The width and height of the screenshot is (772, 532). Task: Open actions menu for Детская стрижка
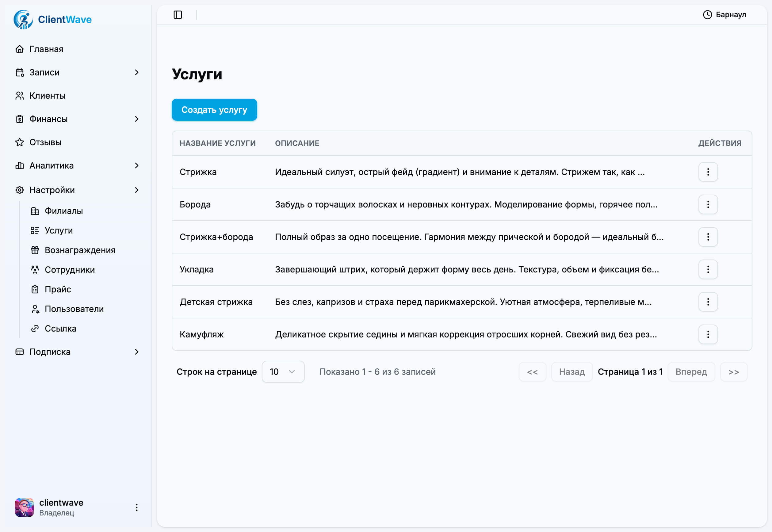(708, 302)
